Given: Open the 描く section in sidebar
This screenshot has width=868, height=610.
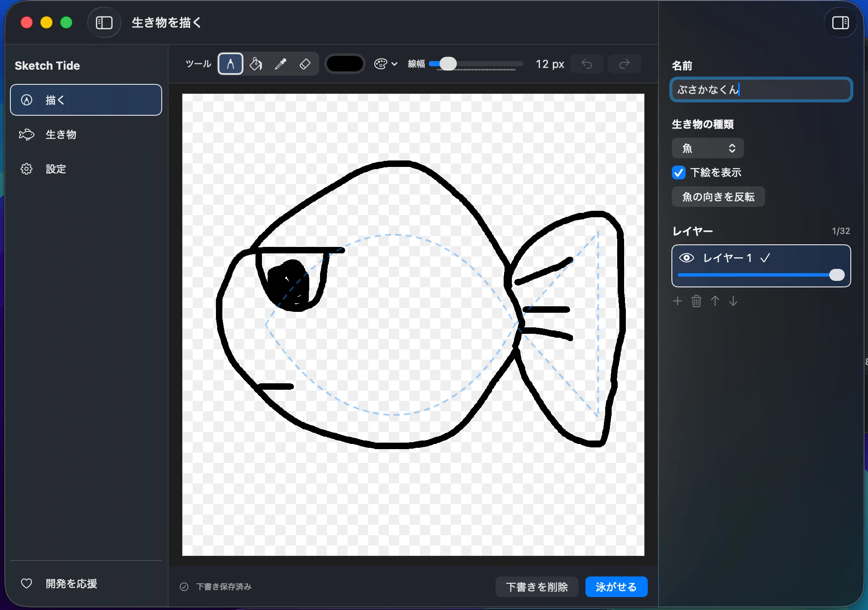Looking at the screenshot, I should click(x=86, y=100).
